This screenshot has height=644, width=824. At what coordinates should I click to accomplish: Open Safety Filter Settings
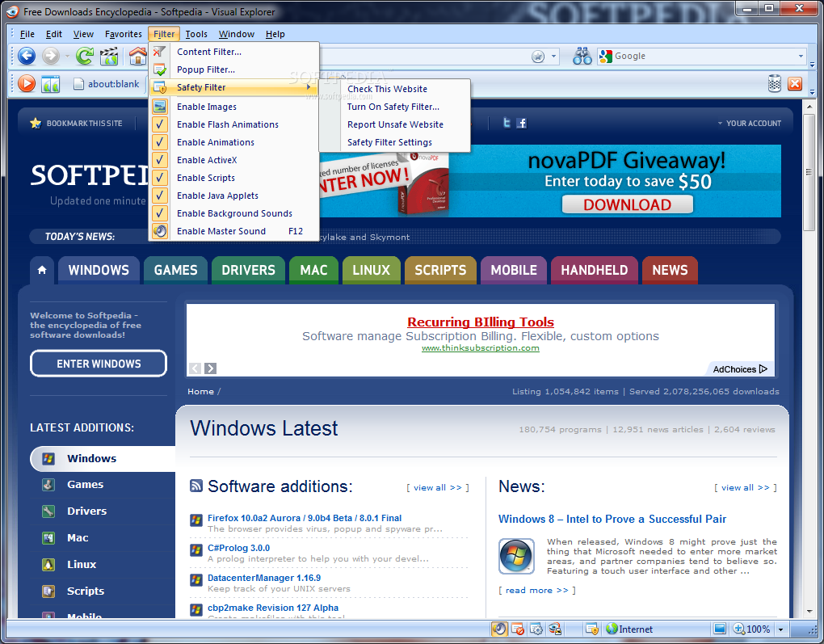tap(395, 142)
